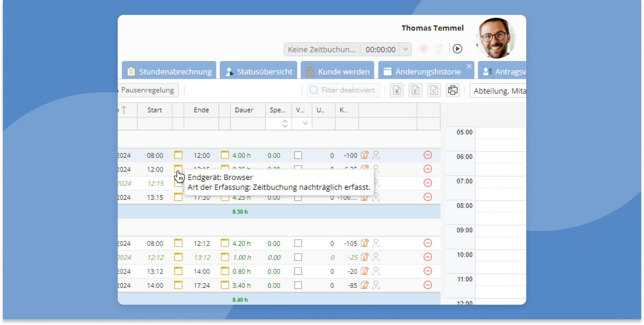This screenshot has width=644, height=325.
Task: Edit the booking with value -20
Action: (365, 271)
